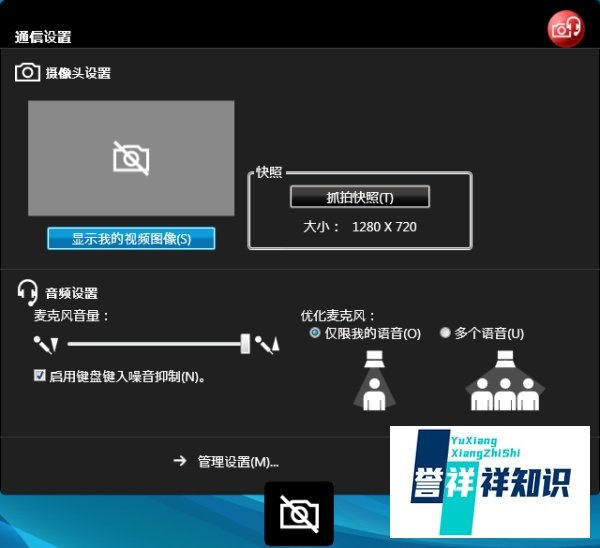Click the low microphone volume icon
The width and height of the screenshot is (600, 548).
[x=46, y=345]
